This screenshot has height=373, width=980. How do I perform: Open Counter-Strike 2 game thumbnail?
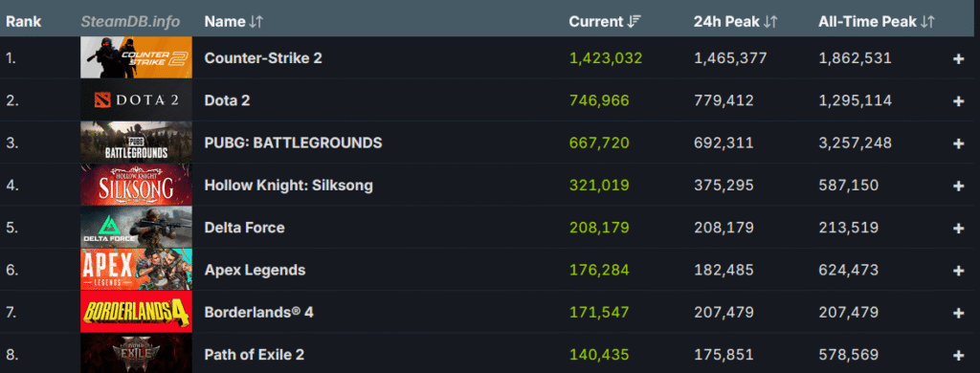[136, 57]
